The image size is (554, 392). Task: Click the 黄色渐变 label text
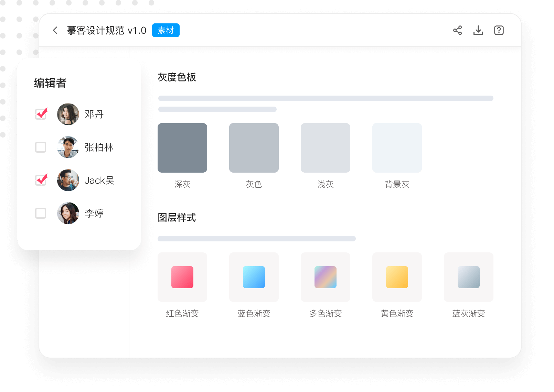coord(397,314)
